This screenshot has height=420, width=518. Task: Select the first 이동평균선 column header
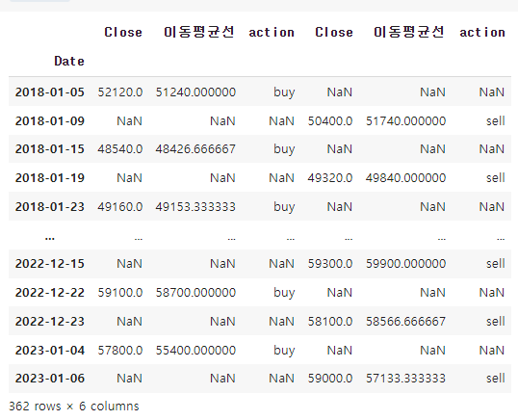[x=199, y=33]
